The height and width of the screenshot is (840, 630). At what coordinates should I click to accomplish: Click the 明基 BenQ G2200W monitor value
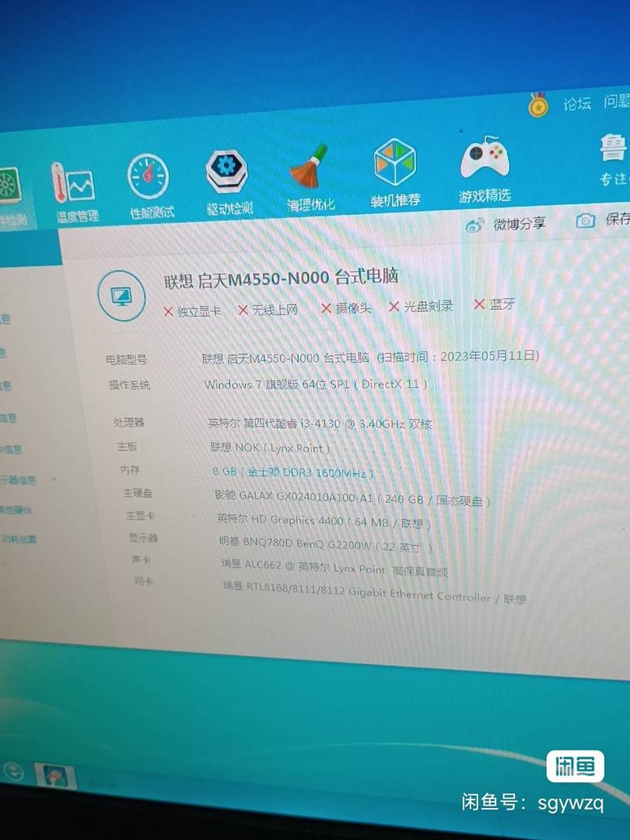pos(325,543)
